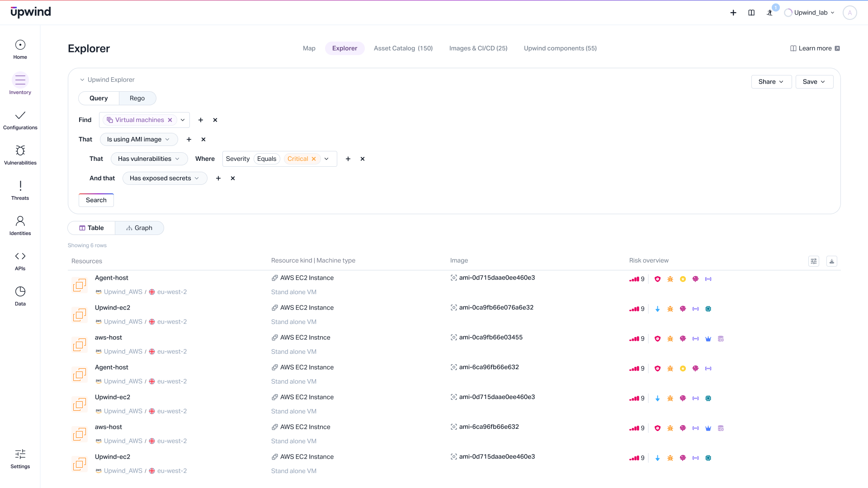Open the Save dropdown

(814, 82)
